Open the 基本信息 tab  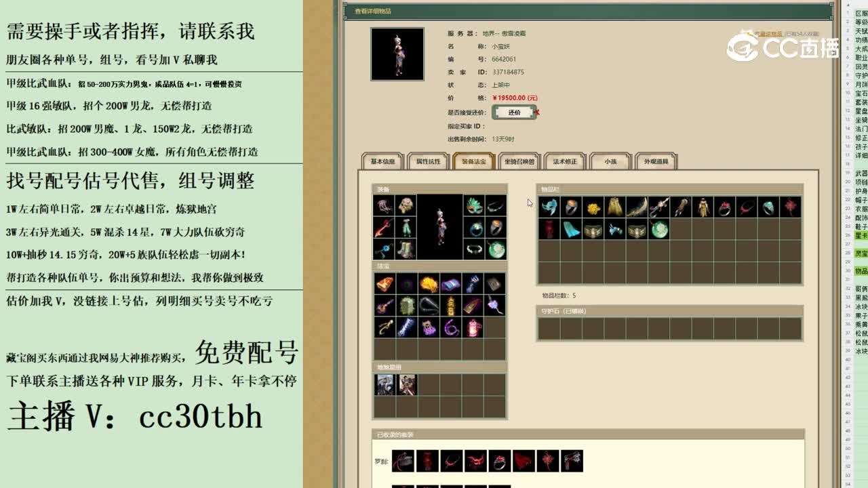382,161
